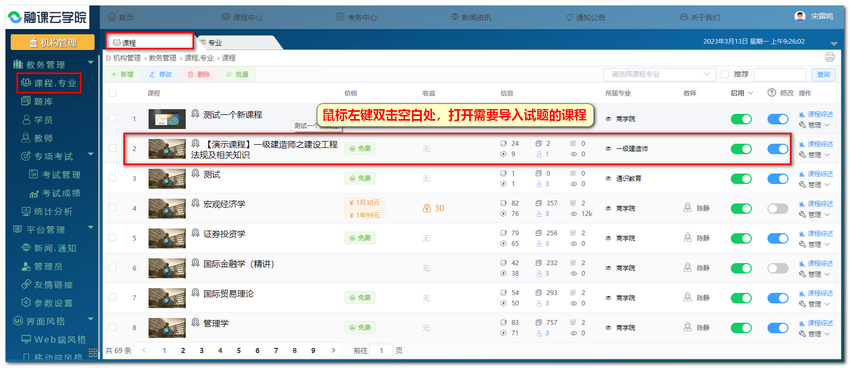Collapse the 教务管理 sidebar section
This screenshot has width=850, height=368.
[91, 63]
